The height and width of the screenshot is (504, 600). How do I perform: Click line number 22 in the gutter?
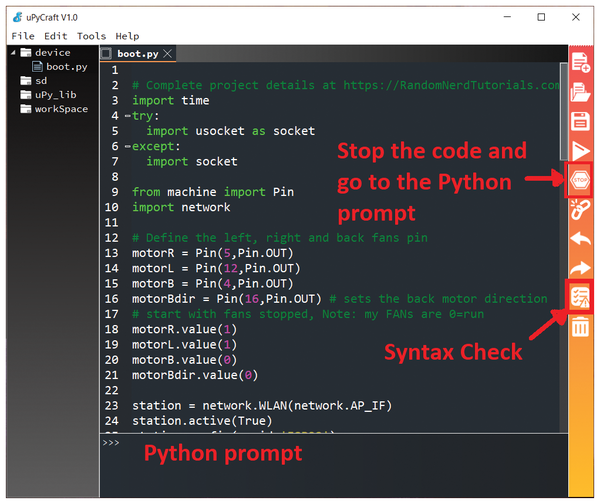[x=111, y=390]
